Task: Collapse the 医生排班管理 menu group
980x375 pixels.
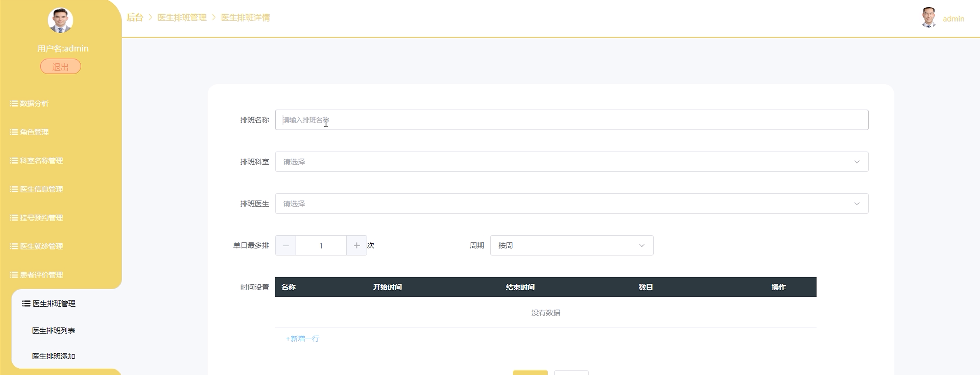Action: point(53,304)
